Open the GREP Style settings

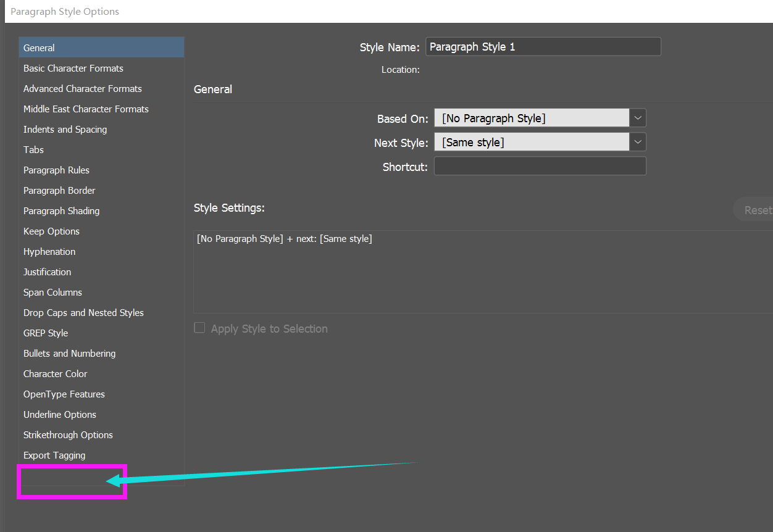coord(45,333)
